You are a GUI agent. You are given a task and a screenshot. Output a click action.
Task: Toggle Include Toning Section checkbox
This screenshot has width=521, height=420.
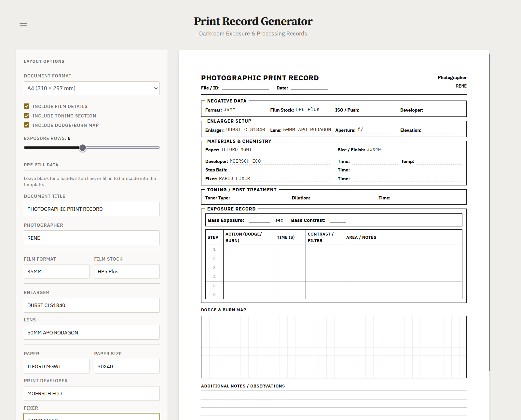[27, 116]
